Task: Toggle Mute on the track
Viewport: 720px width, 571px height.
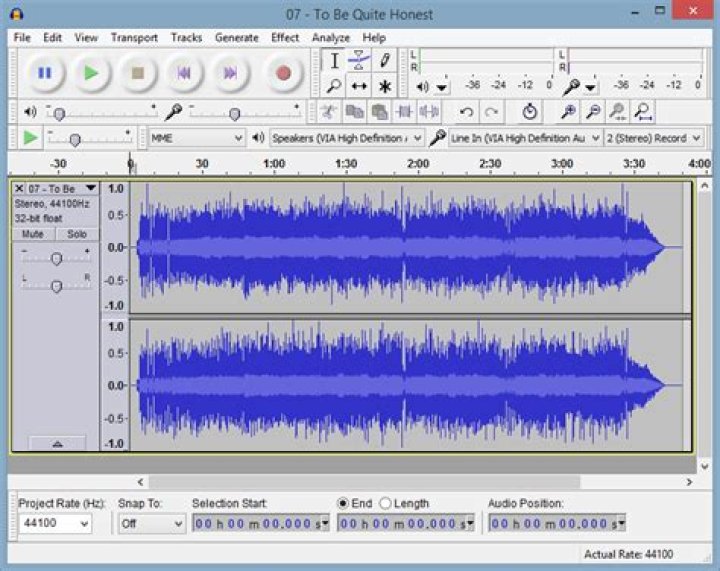Action: point(33,234)
